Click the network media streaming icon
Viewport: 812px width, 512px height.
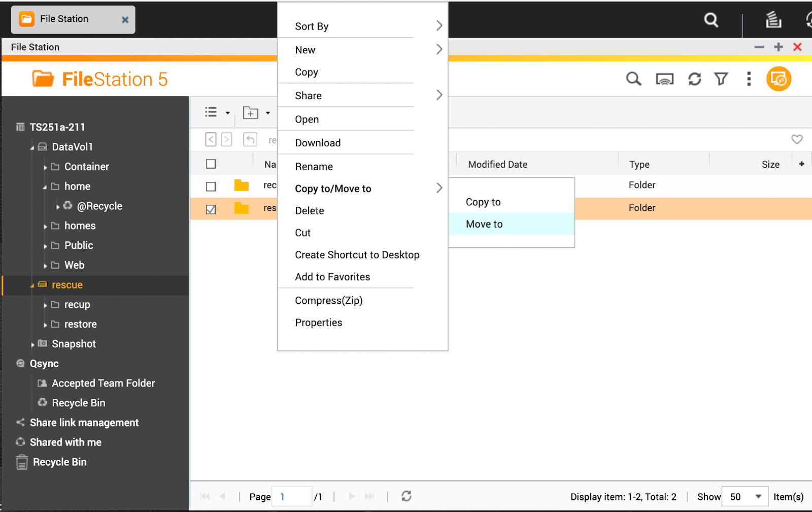click(x=664, y=79)
